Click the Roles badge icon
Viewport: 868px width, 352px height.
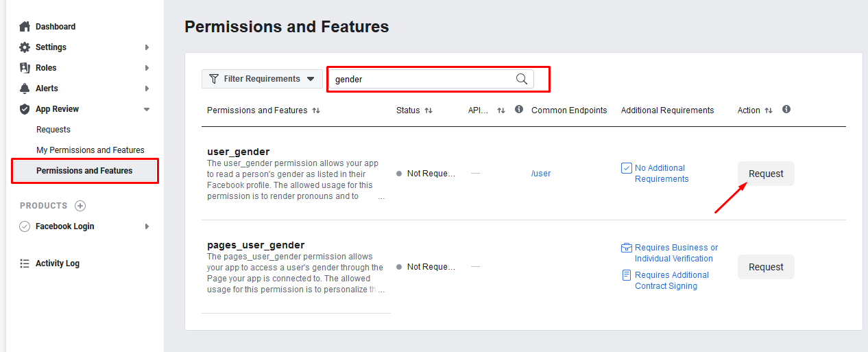click(x=25, y=68)
